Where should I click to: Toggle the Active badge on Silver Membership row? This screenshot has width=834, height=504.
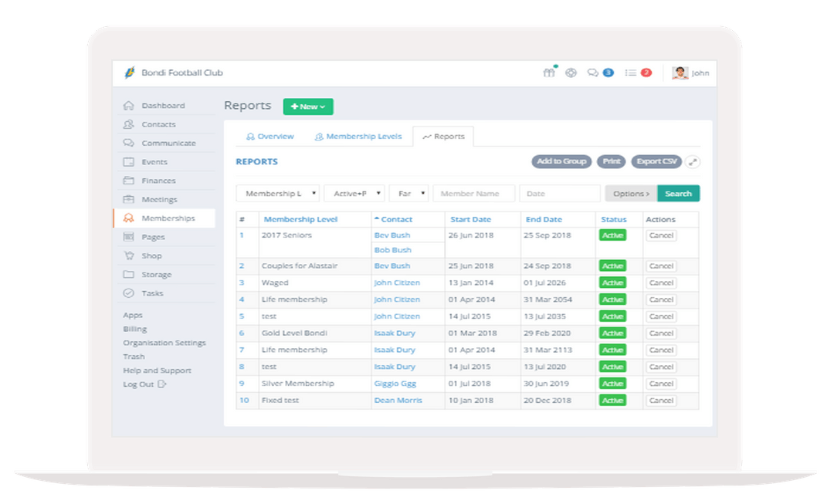[612, 383]
